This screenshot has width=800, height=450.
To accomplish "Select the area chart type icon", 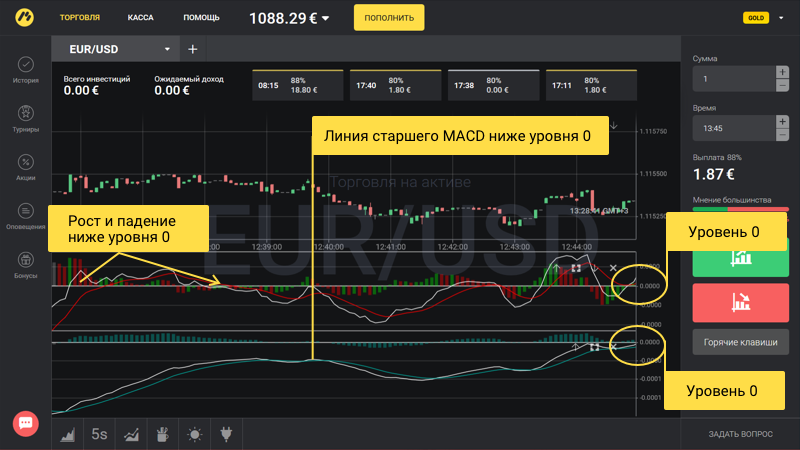I will point(67,434).
